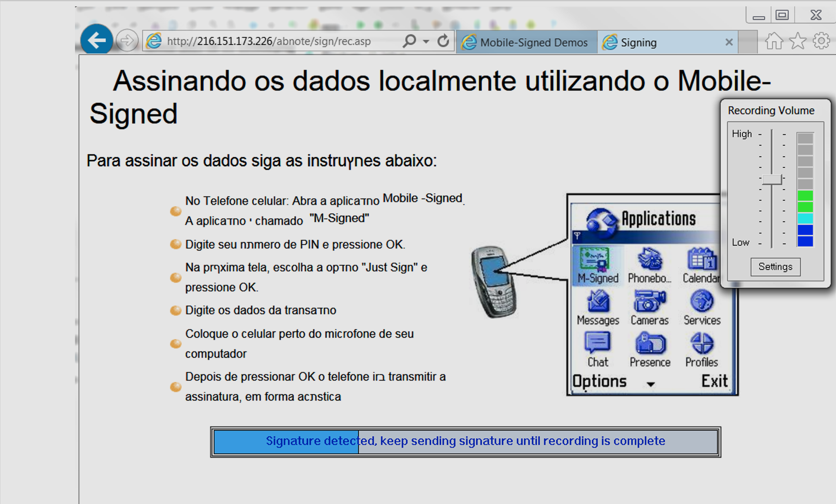The width and height of the screenshot is (836, 504).
Task: Click the Cameras application icon
Action: (649, 308)
